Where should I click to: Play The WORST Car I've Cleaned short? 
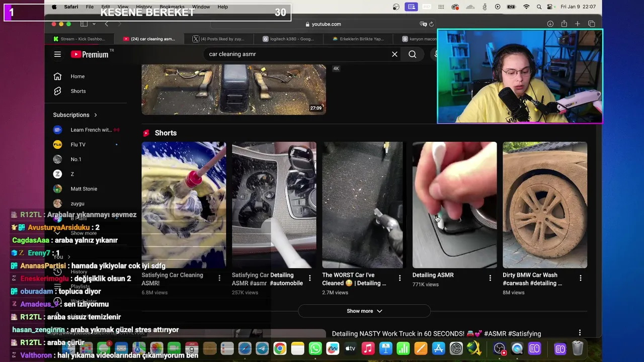click(362, 205)
